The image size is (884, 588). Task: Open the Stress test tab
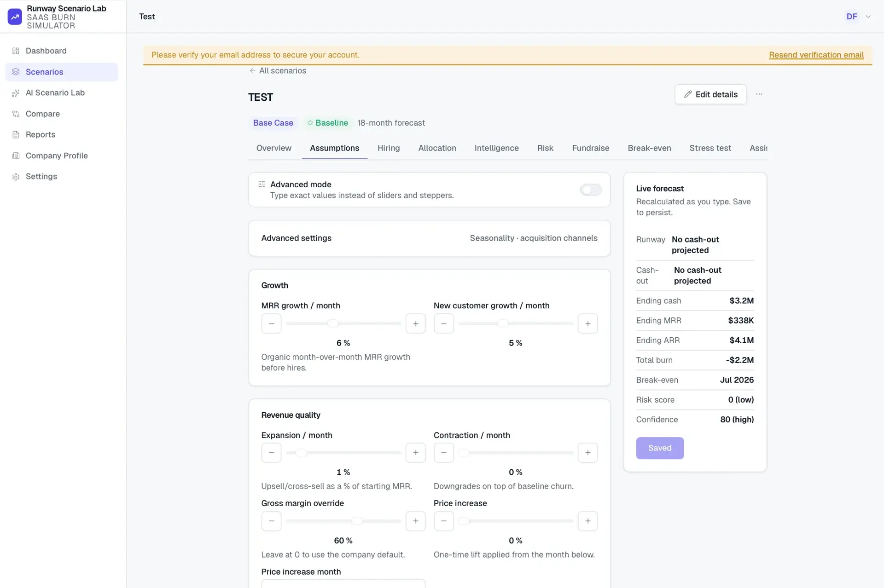pos(710,148)
